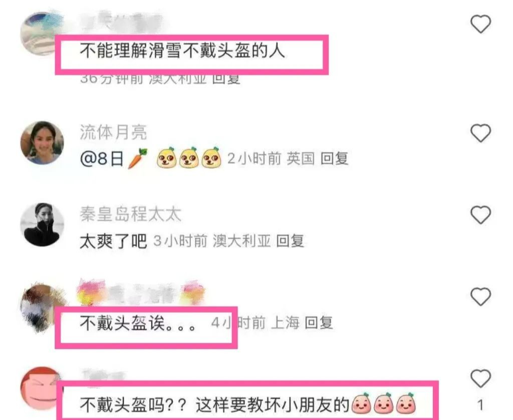This screenshot has width=513, height=420.
Task: Open 秦皇岛程太太's black-and-white avatar
Action: [x=42, y=224]
